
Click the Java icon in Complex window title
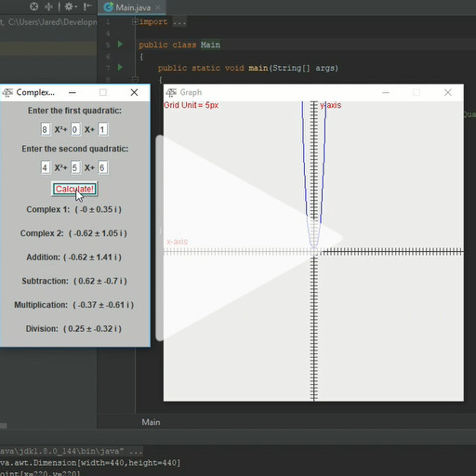7,92
